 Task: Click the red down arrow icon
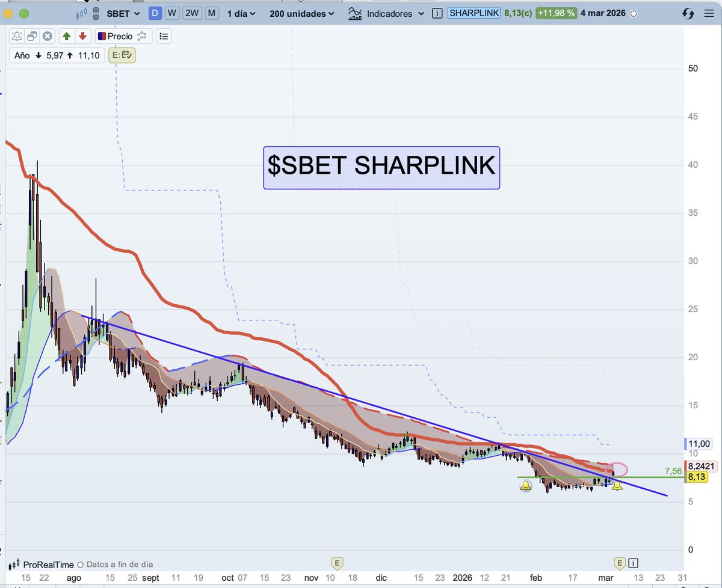pos(83,36)
